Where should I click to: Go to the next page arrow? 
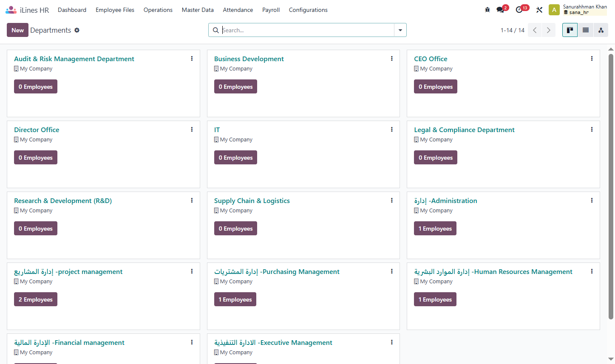(549, 30)
